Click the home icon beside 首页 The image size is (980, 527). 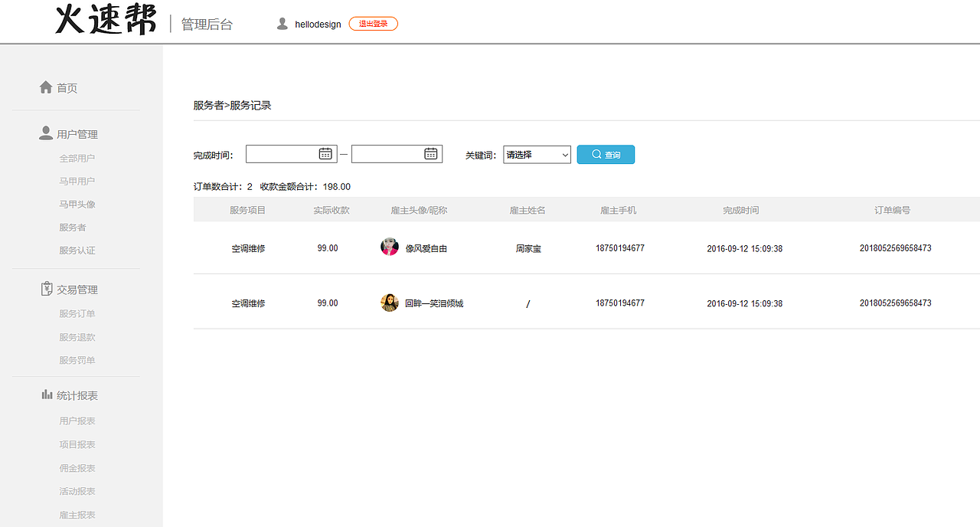46,87
